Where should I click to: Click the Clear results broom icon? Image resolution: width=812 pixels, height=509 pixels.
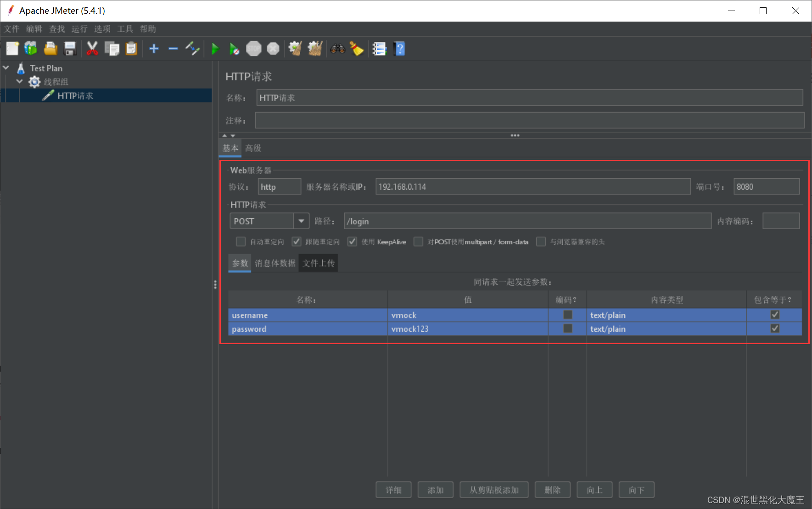pos(295,48)
